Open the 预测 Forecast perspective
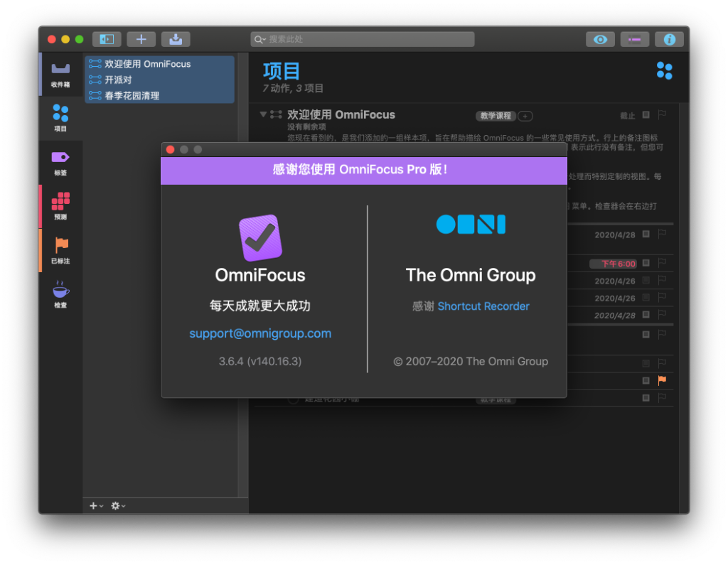This screenshot has height=565, width=728. (61, 207)
